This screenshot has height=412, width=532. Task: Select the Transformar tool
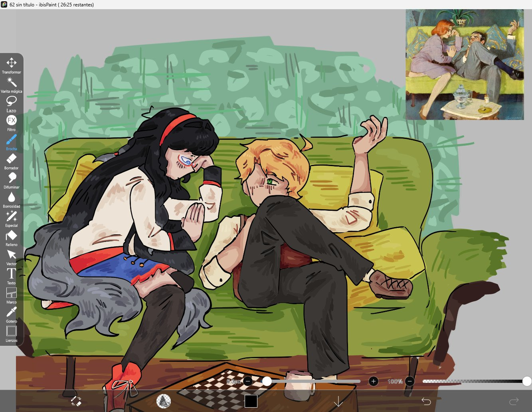click(11, 65)
